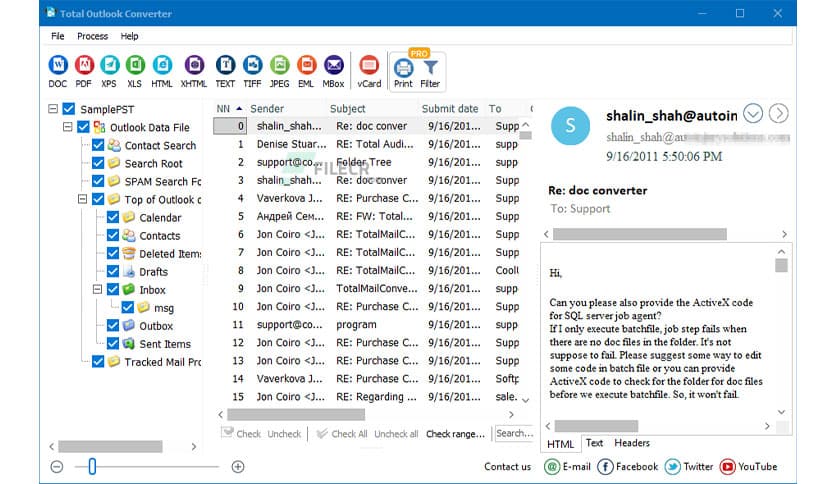Click the zoom out minus icon

tap(57, 467)
